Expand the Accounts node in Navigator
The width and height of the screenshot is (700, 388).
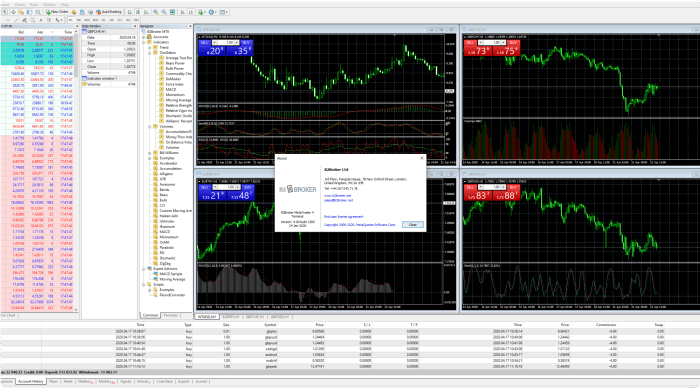click(144, 37)
